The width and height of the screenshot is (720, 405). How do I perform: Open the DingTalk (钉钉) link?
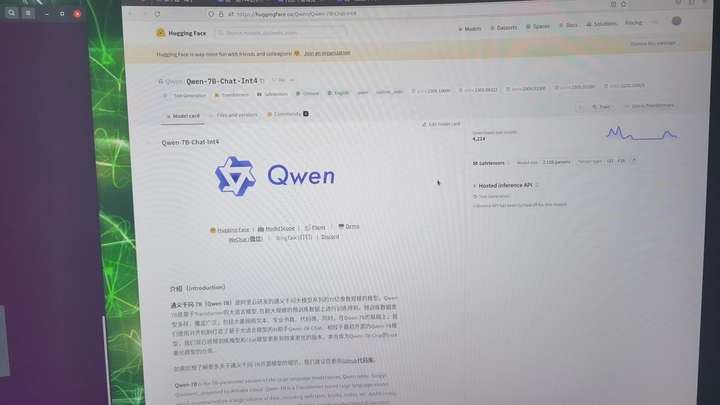click(294, 238)
